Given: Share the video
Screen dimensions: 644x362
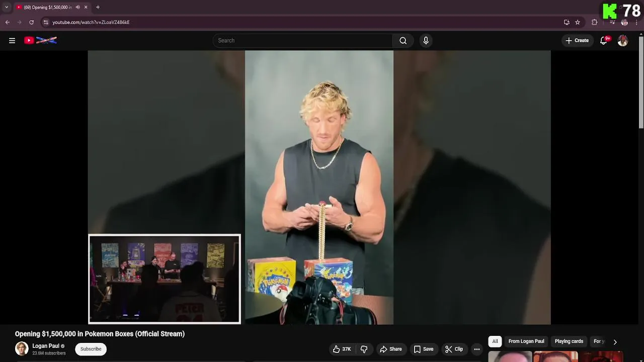Looking at the screenshot, I should tap(391, 349).
